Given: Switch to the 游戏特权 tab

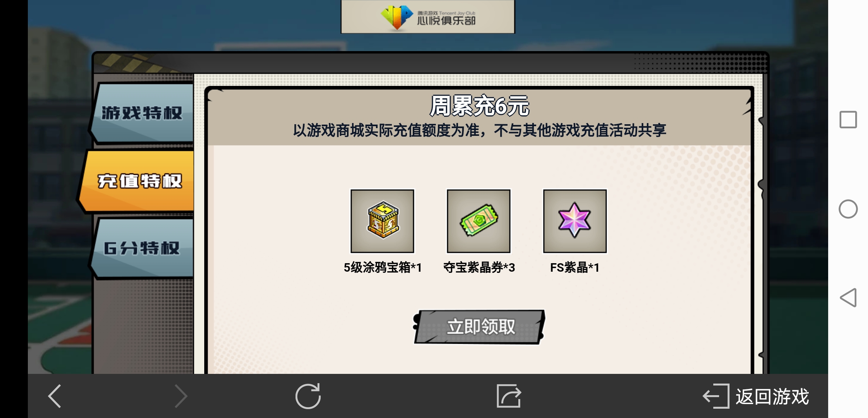Looking at the screenshot, I should point(142,113).
